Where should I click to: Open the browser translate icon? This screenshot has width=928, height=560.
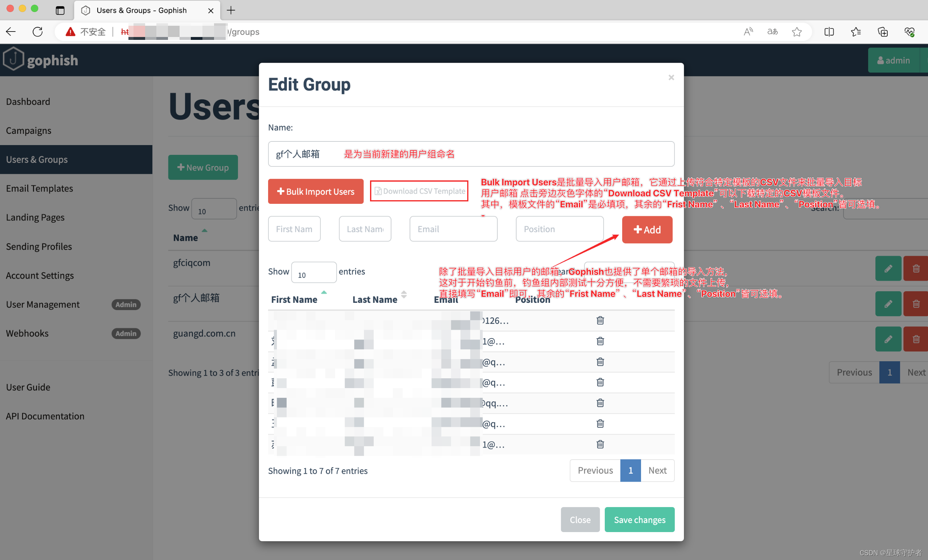772,32
